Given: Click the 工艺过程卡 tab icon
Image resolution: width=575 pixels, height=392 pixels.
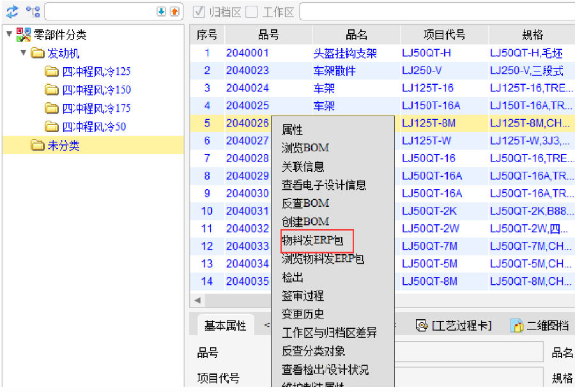Looking at the screenshot, I should (422, 326).
